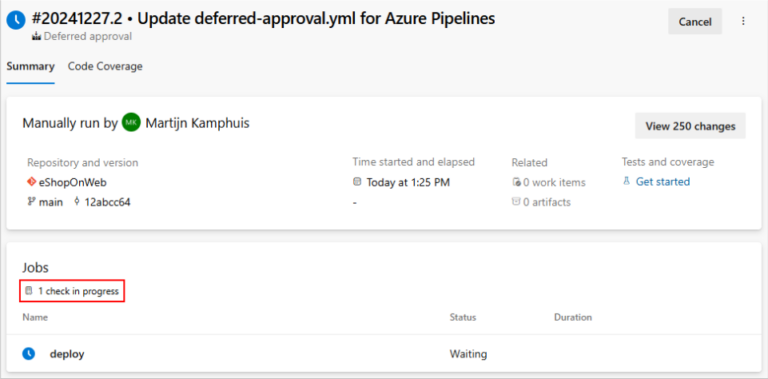Click the Status column header
Viewport: 768px width, 379px height.
tap(463, 317)
